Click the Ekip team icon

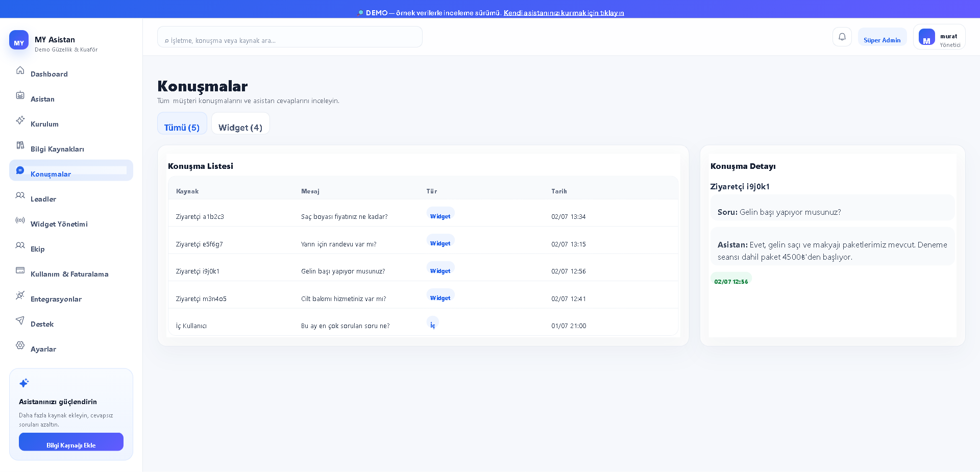click(20, 245)
